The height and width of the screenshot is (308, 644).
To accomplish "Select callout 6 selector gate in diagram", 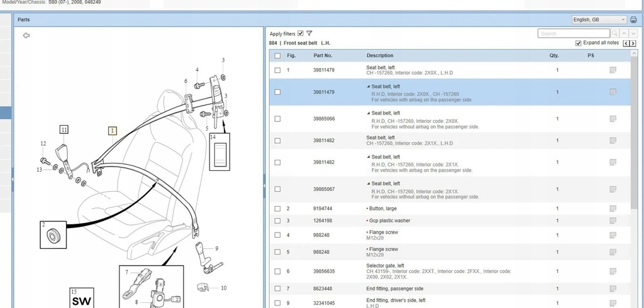I will (x=186, y=81).
